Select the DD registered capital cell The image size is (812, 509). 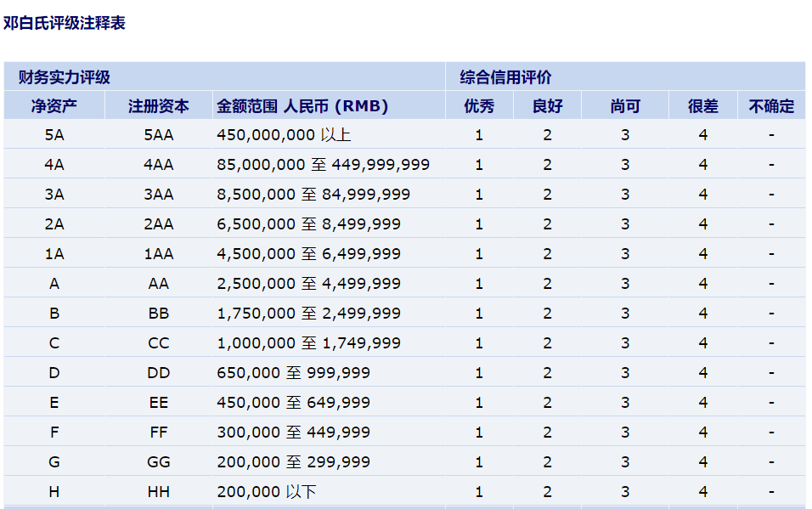159,373
